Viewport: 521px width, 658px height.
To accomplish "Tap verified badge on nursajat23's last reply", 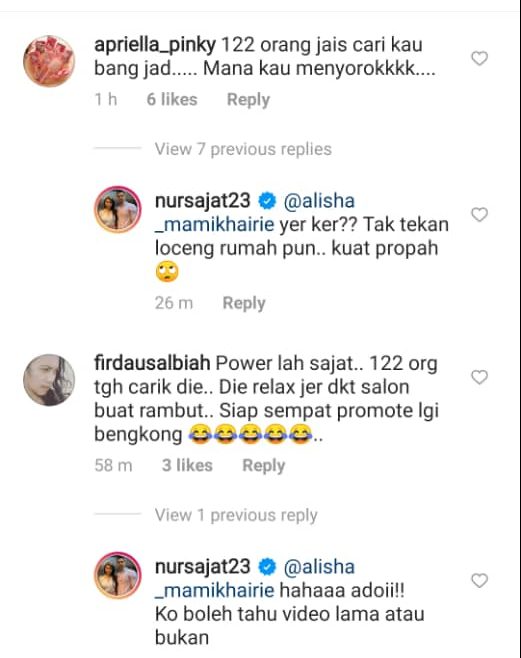I will (x=267, y=567).
